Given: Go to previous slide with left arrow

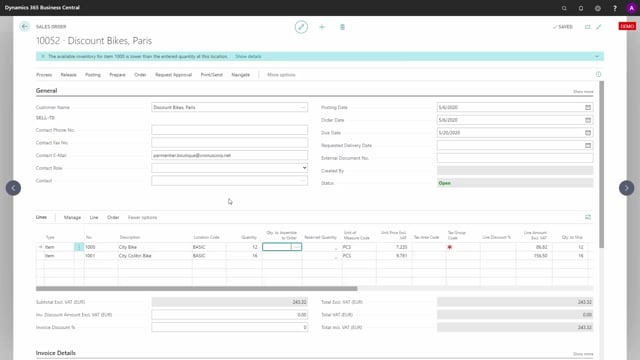Looking at the screenshot, I should click(13, 188).
